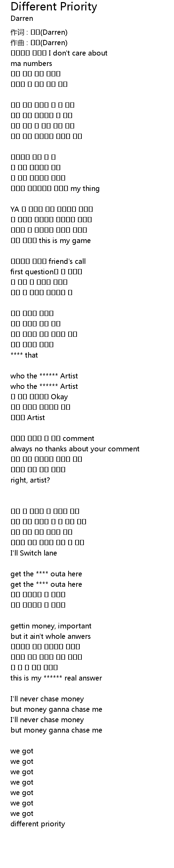
Task: Click 'this is my ****** real answer'
Action: pyautogui.click(x=56, y=678)
